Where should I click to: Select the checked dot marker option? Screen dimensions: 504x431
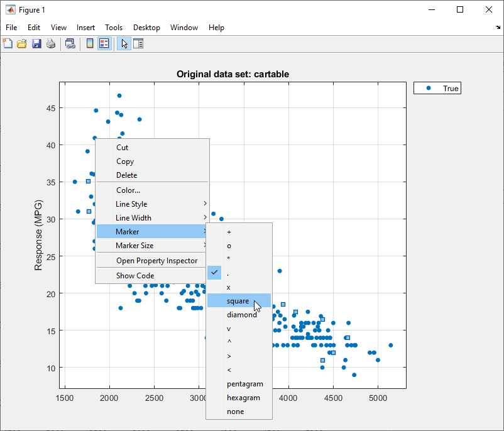coord(228,273)
